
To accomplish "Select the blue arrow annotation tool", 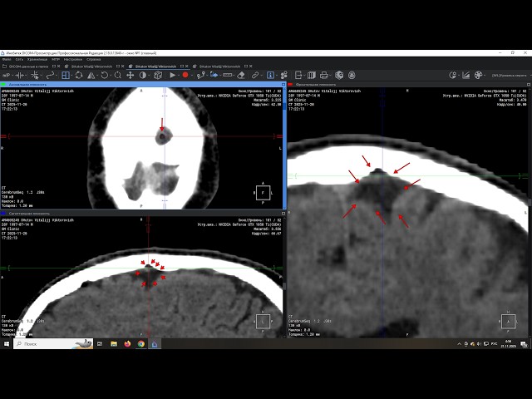I will click(214, 75).
